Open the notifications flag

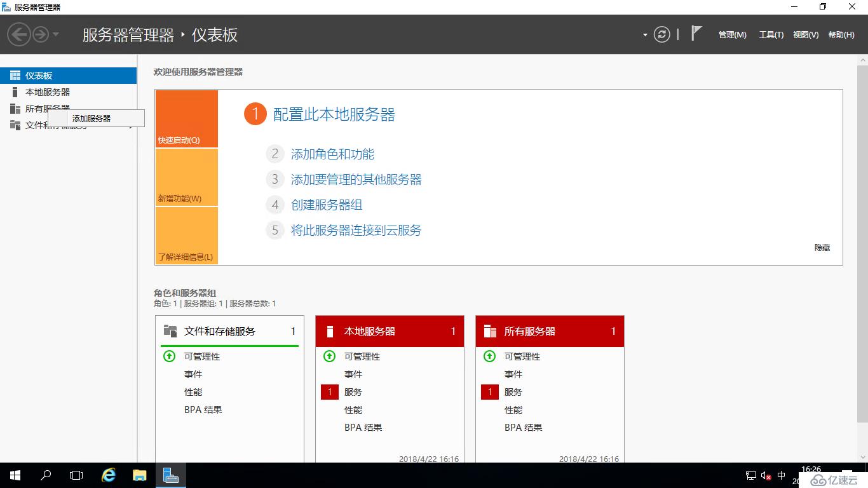point(696,34)
